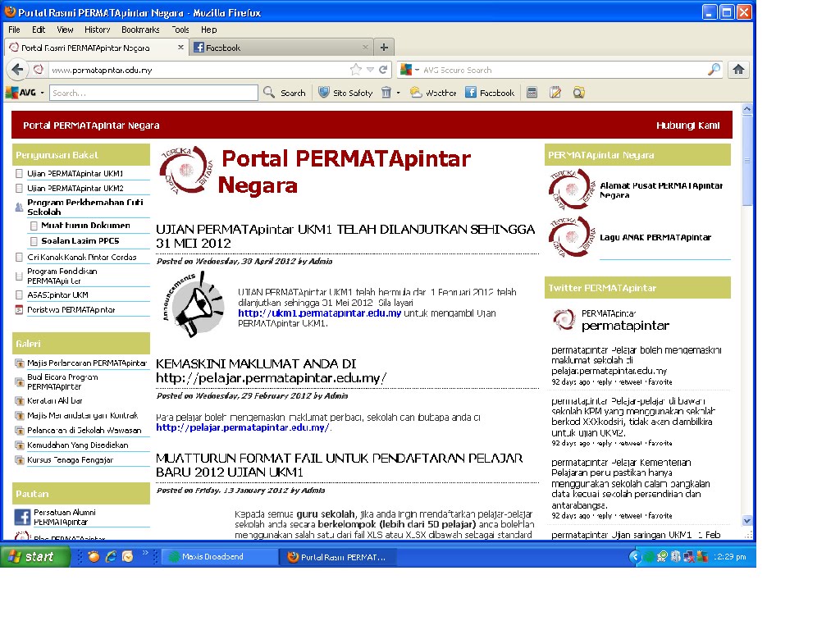
Task: Open the Hubungi Kami link
Action: (688, 126)
